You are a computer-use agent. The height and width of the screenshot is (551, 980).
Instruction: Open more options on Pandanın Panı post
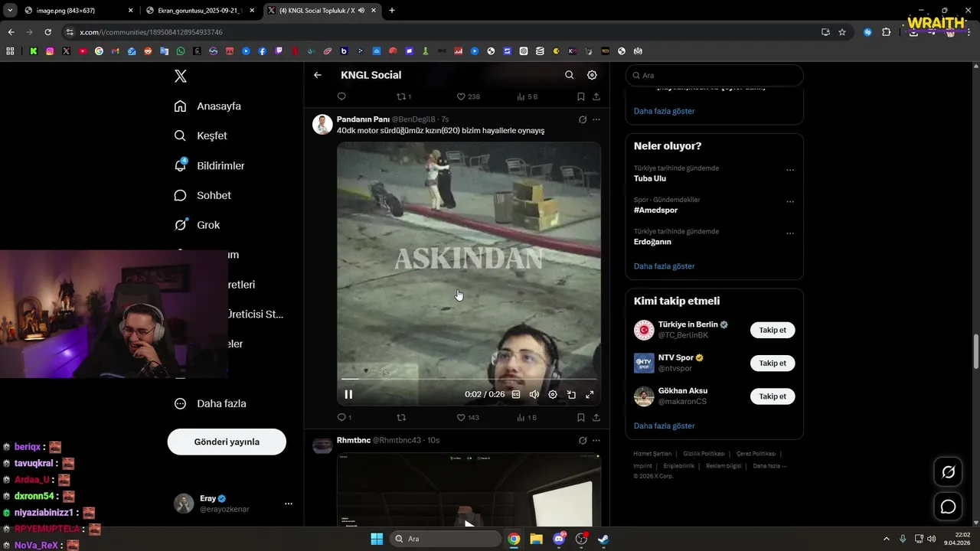[x=596, y=119]
